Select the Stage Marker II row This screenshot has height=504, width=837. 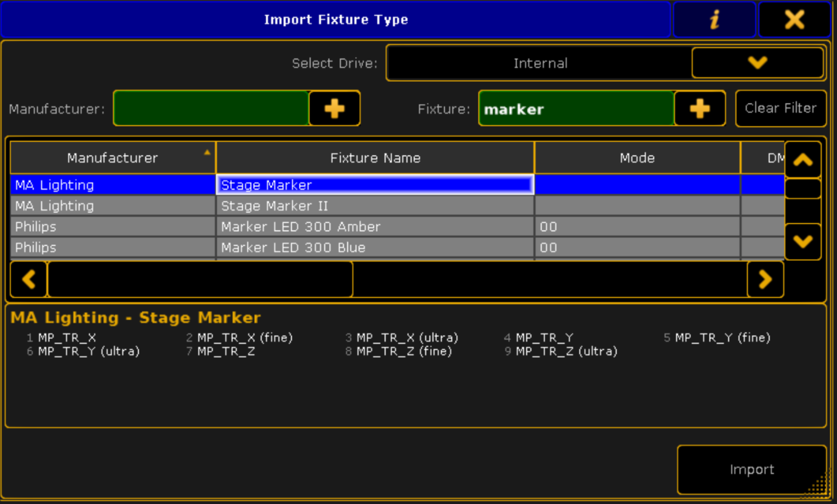pos(397,206)
